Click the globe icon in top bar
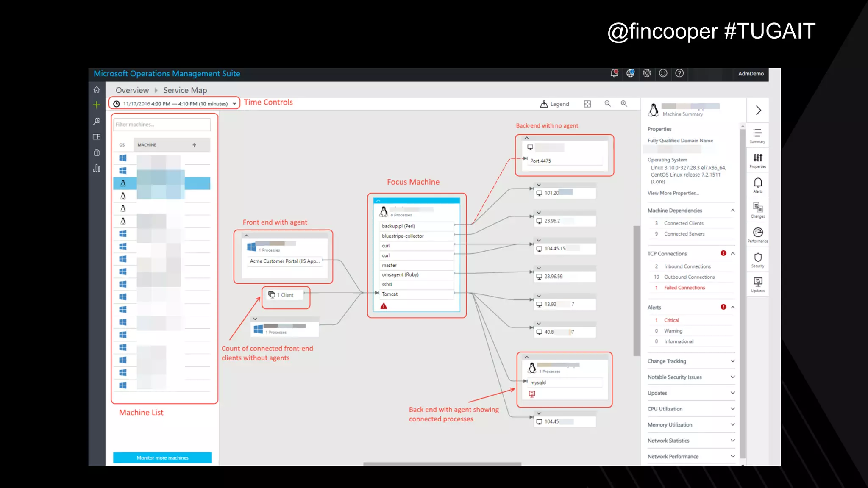 (x=631, y=73)
